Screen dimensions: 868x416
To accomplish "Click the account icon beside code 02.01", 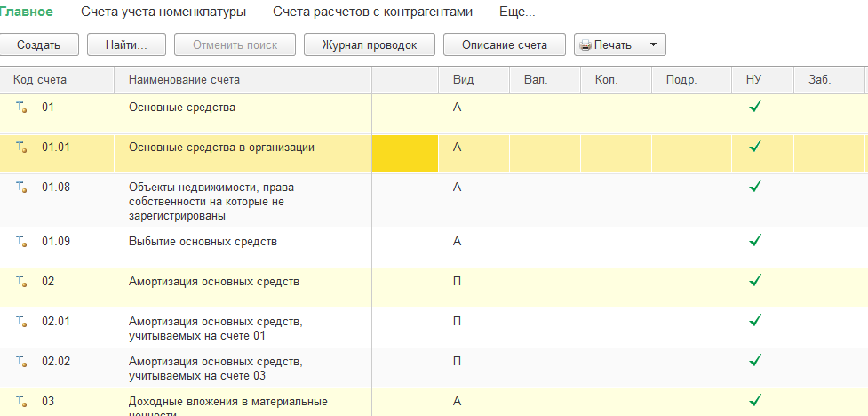I will [x=21, y=321].
